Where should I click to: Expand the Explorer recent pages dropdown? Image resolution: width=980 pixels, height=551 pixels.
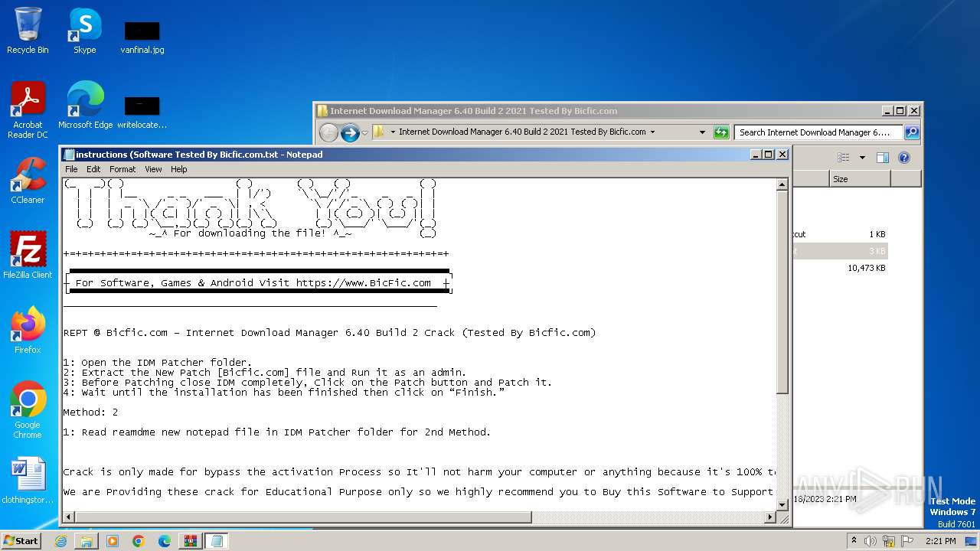[x=365, y=132]
